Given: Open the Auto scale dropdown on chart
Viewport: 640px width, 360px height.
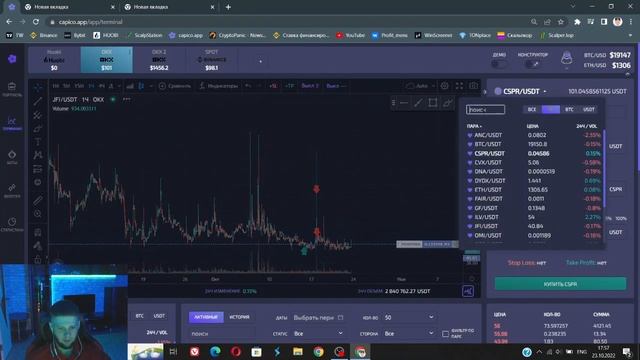Looking at the screenshot, I should pos(421,86).
